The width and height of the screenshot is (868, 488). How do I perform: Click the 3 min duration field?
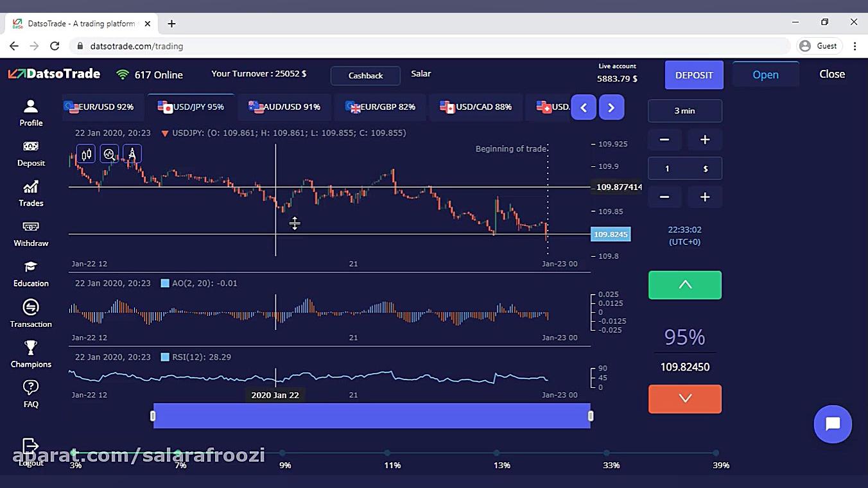685,111
